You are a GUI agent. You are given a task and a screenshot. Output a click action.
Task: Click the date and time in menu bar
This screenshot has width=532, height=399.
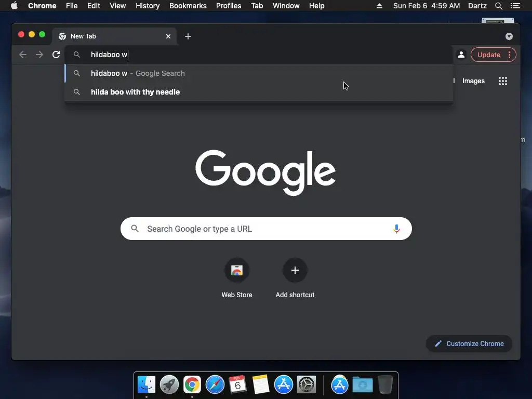click(427, 6)
